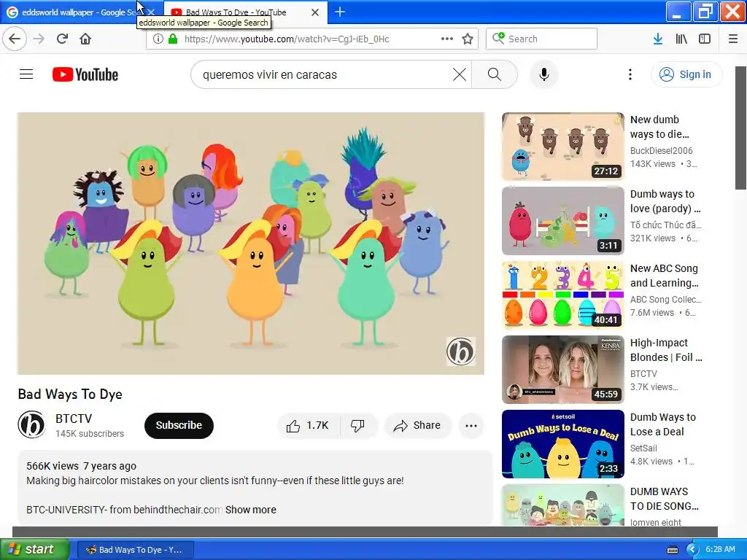Image resolution: width=747 pixels, height=560 pixels.
Task: Like the video with thumbs-up 1.7K
Action: tap(308, 425)
